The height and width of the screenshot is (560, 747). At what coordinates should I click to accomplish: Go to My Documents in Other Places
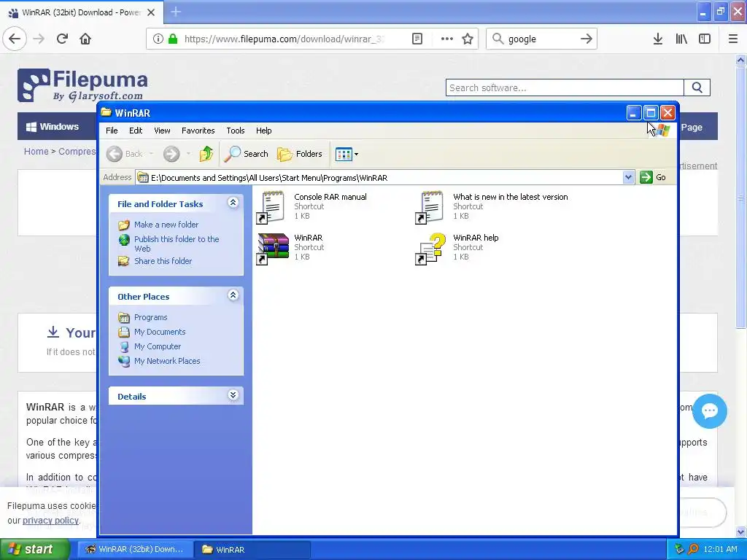pyautogui.click(x=160, y=332)
